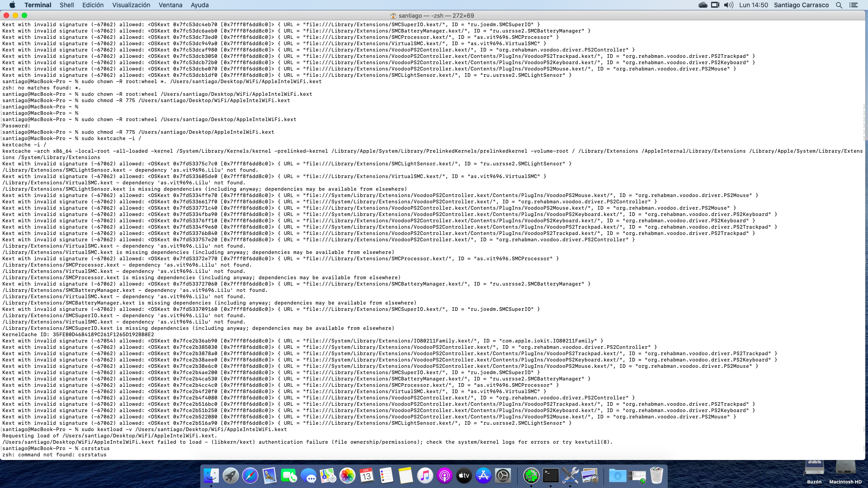Click the 'KernelCache ID' output line

(78, 334)
